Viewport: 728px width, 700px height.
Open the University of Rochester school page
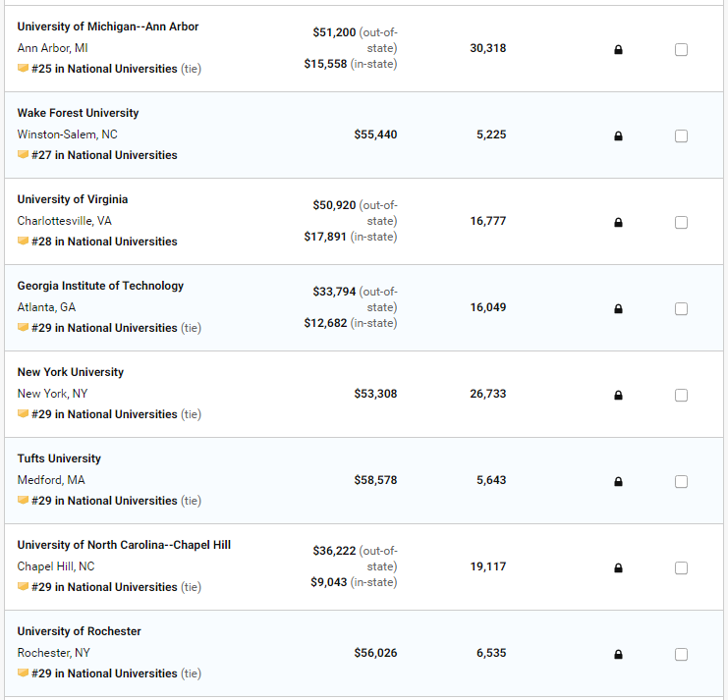[x=79, y=631]
